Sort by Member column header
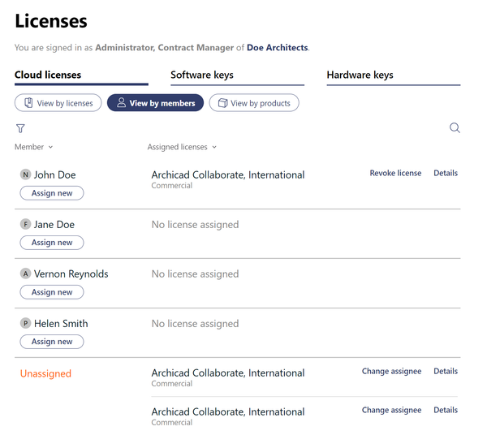Screen dimensions: 487x448 [33, 147]
